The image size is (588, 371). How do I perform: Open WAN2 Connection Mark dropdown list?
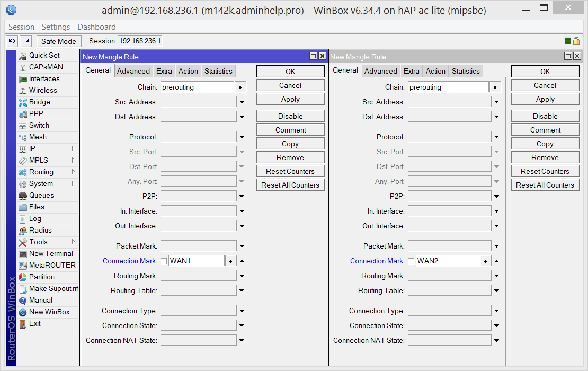[x=485, y=261]
